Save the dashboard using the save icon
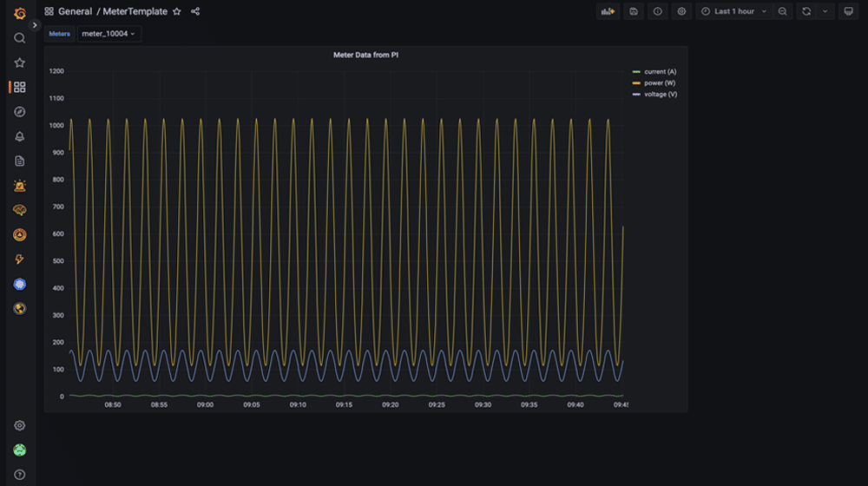868x486 pixels. coord(634,11)
